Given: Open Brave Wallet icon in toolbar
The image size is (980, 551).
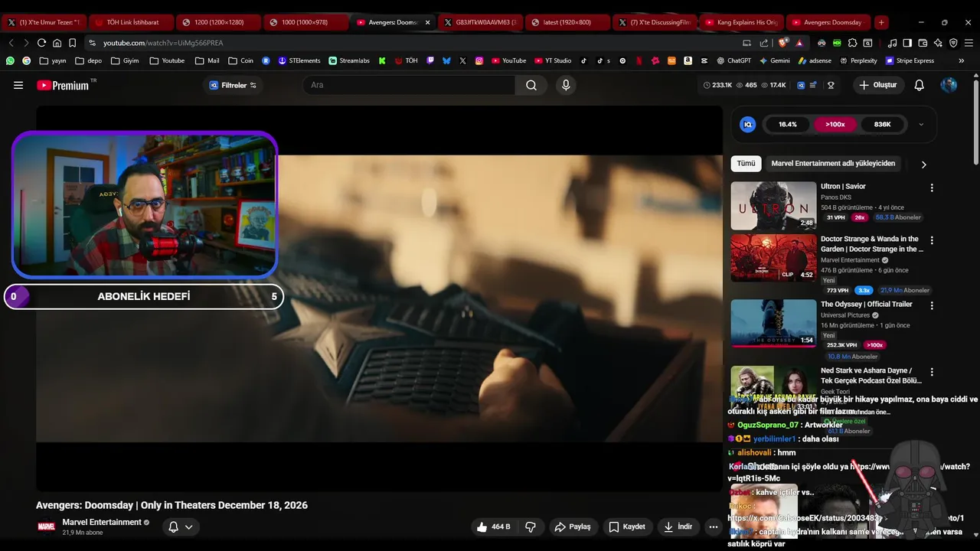Looking at the screenshot, I should [x=923, y=43].
